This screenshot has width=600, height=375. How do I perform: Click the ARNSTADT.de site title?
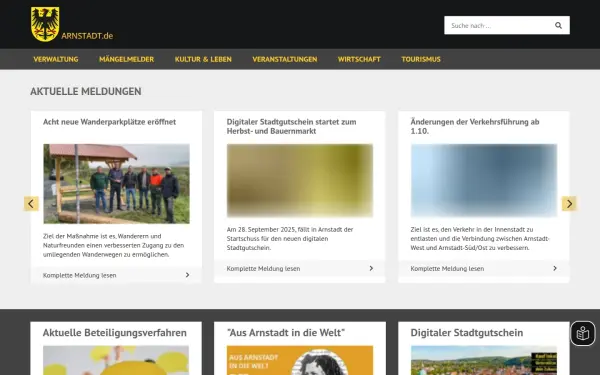pos(87,36)
